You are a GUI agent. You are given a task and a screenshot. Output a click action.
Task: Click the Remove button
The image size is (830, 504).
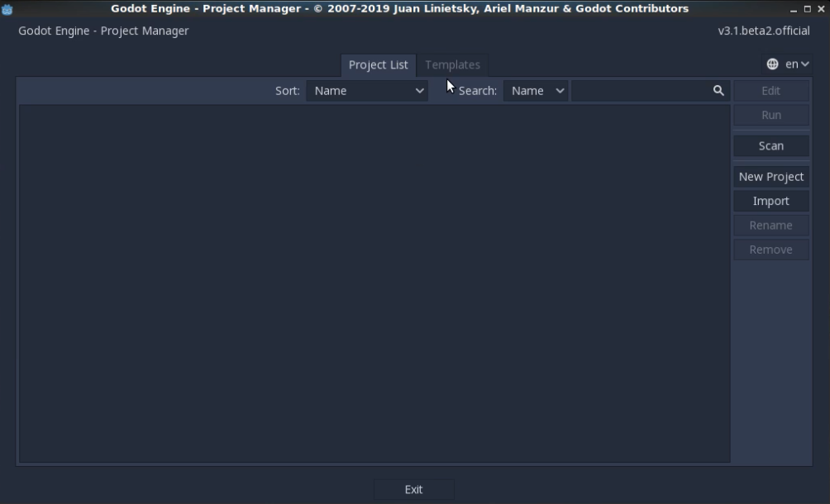[x=770, y=249]
